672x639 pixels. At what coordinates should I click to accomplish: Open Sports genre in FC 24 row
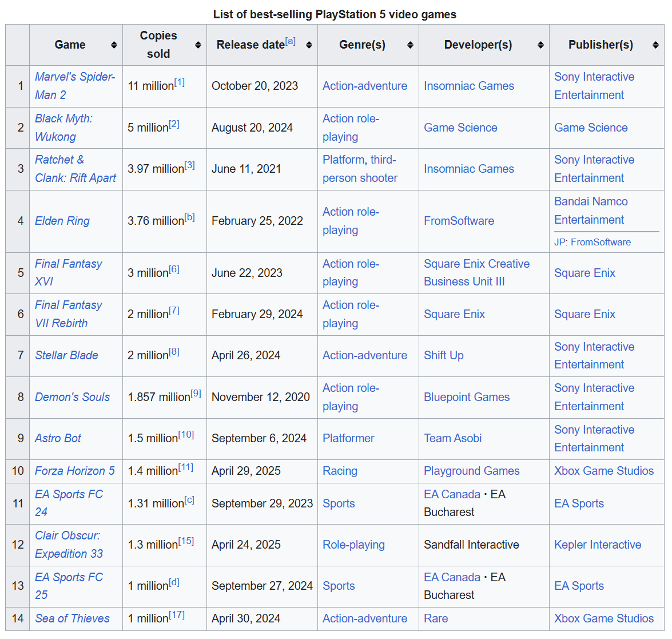[x=339, y=503]
